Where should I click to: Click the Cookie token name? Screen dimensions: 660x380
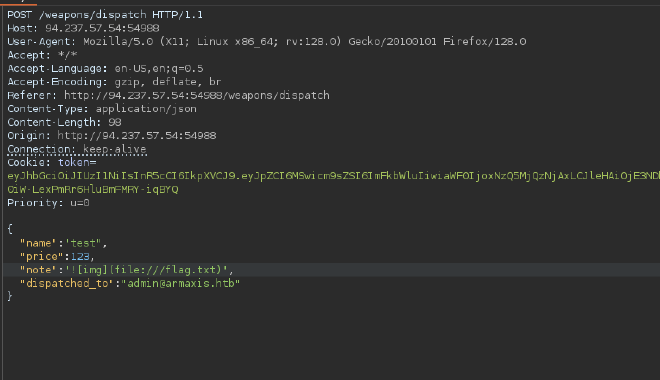(77, 162)
